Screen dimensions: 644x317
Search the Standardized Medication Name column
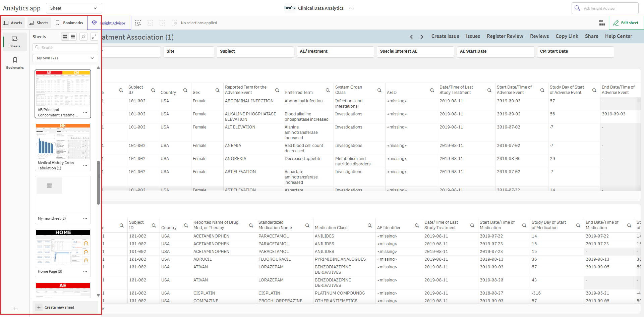click(307, 225)
